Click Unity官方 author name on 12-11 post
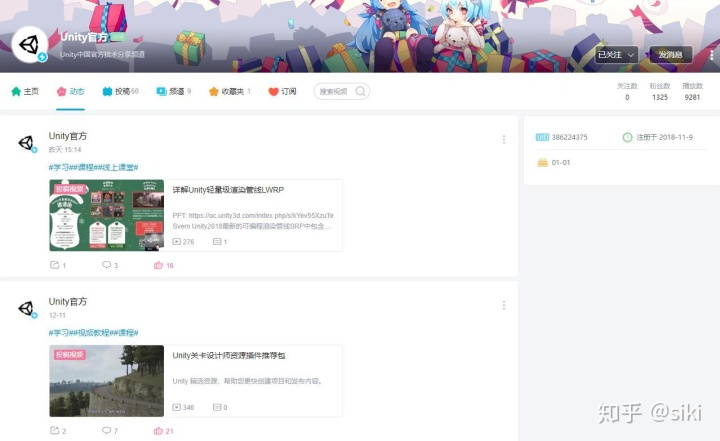720x441 pixels. (x=68, y=301)
